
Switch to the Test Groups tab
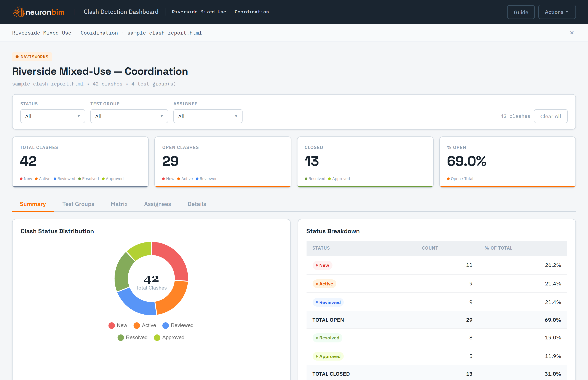point(78,204)
